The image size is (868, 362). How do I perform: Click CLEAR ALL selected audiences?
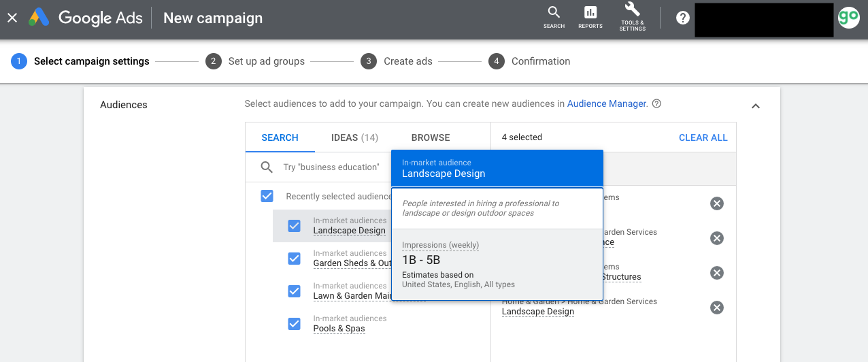703,137
